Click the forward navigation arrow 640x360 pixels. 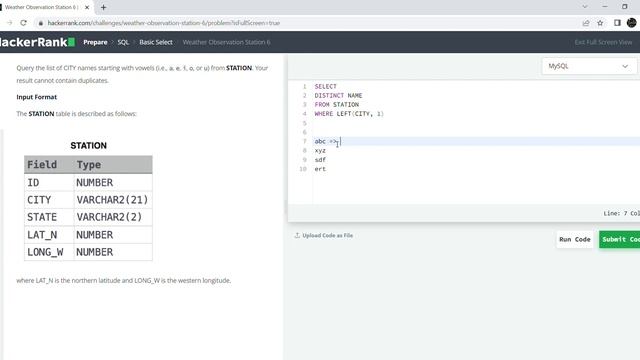point(10,23)
